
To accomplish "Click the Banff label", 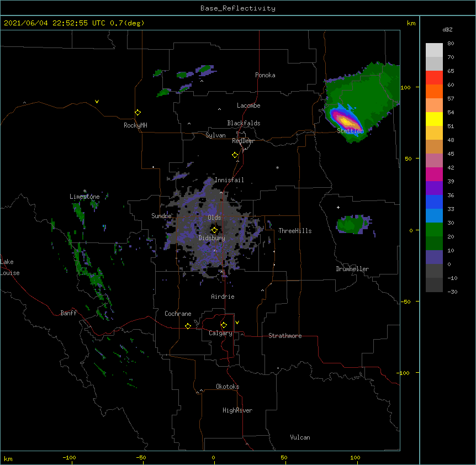I will [x=68, y=313].
